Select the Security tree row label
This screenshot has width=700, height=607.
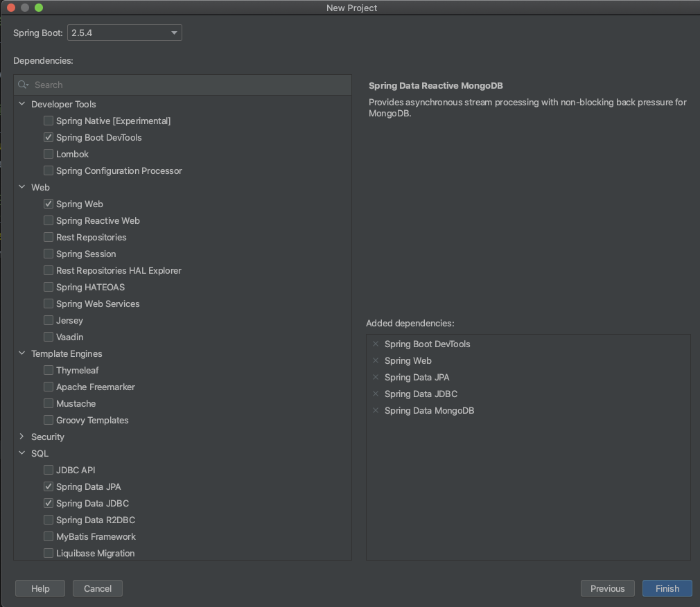[48, 437]
